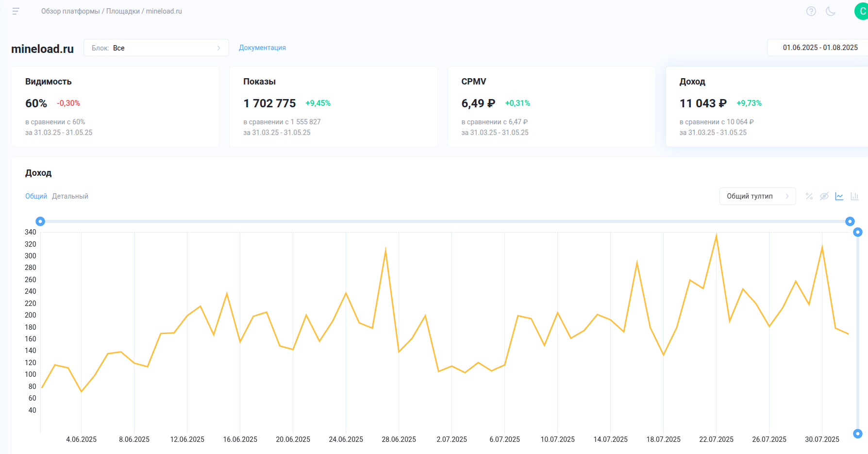Select the CPMV metric card
Viewport: 868px width, 454px height.
(x=551, y=106)
